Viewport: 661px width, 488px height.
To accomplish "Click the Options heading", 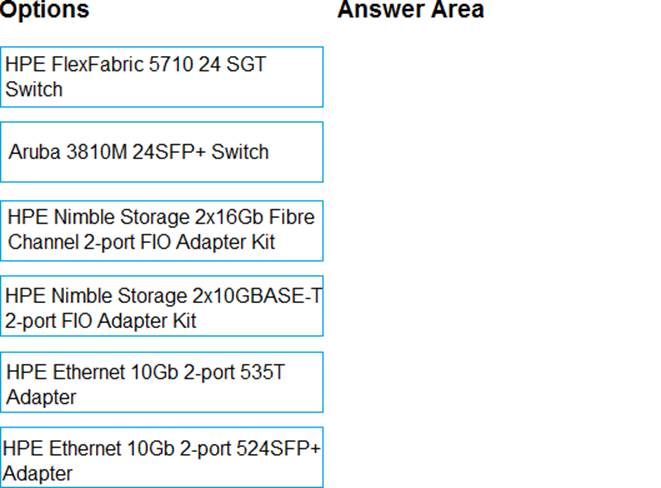I will click(45, 10).
